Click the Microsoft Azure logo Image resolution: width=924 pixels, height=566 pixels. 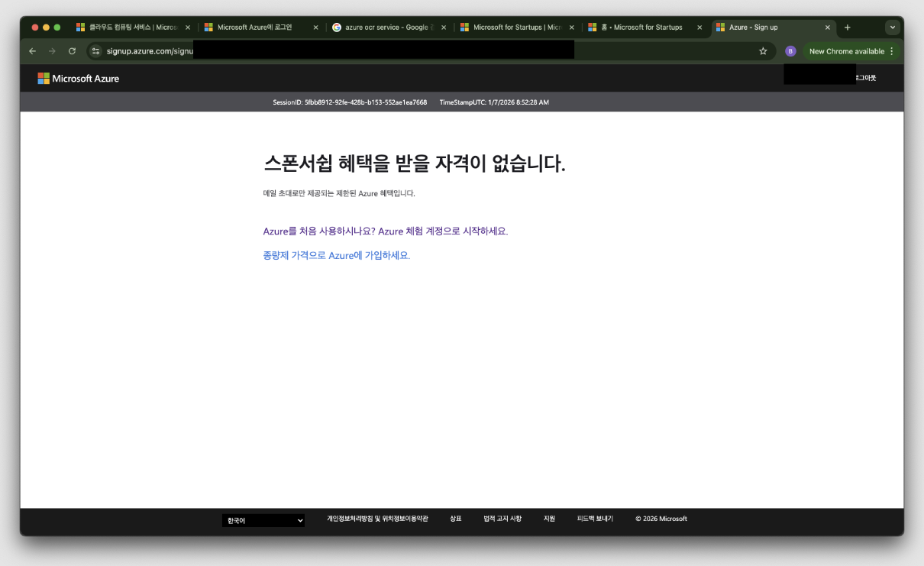(79, 78)
